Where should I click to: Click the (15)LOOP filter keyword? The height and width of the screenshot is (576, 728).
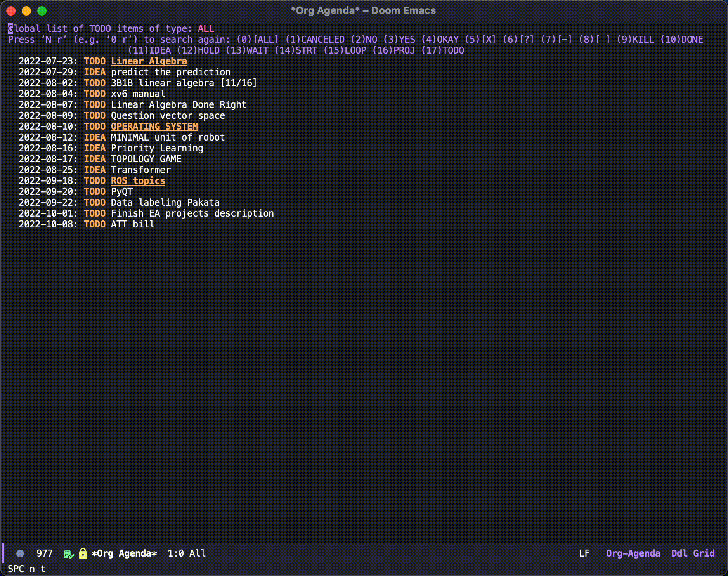(x=345, y=50)
